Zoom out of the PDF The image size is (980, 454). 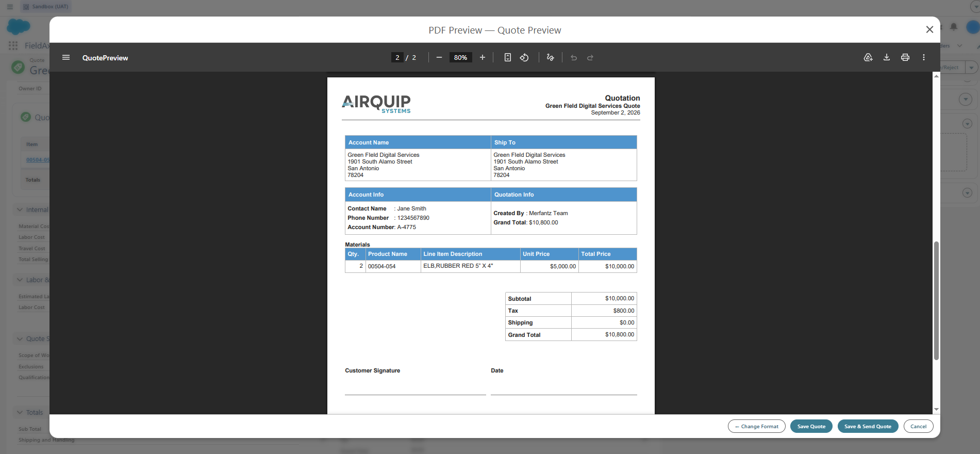pos(439,57)
